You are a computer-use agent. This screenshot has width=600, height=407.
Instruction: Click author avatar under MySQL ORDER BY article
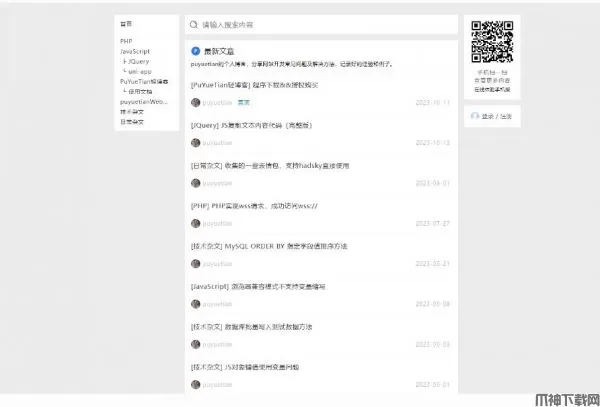[196, 264]
